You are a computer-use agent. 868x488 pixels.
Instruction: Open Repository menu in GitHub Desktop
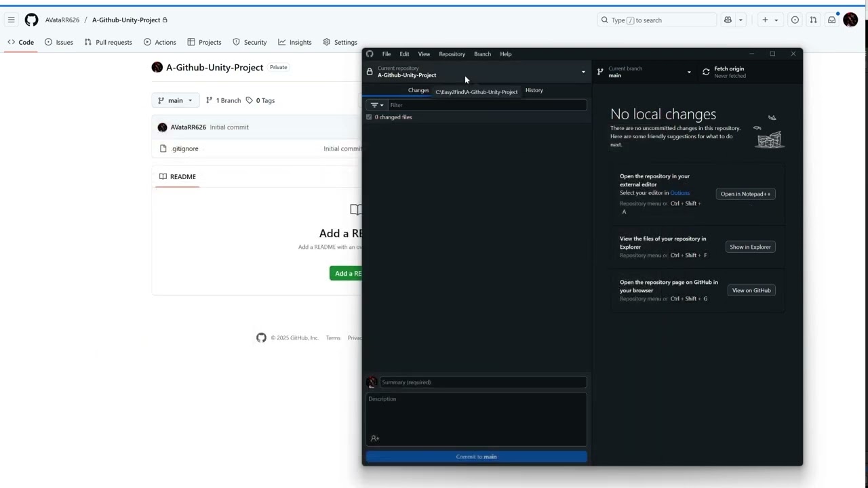point(452,54)
